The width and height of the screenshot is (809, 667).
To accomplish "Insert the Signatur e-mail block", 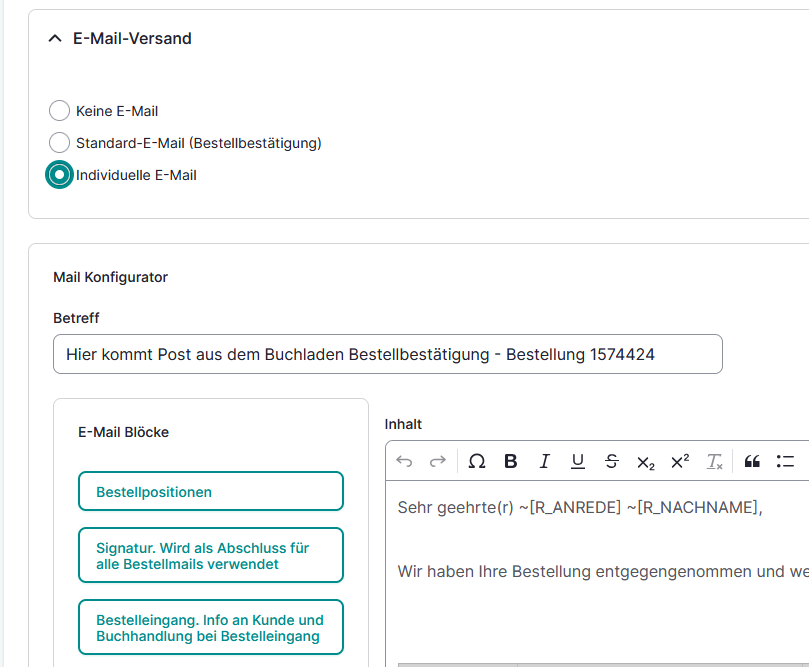I will tap(211, 555).
